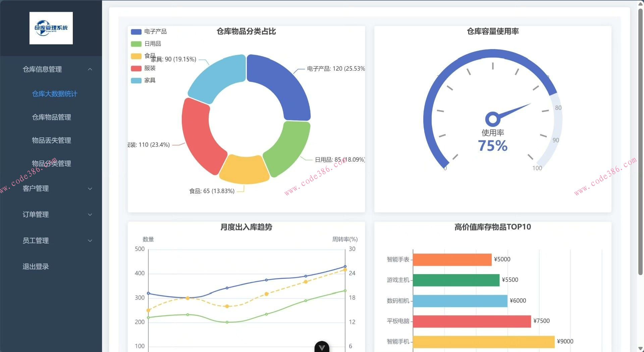Click the 75% usage value
The image size is (644, 352).
click(x=493, y=146)
